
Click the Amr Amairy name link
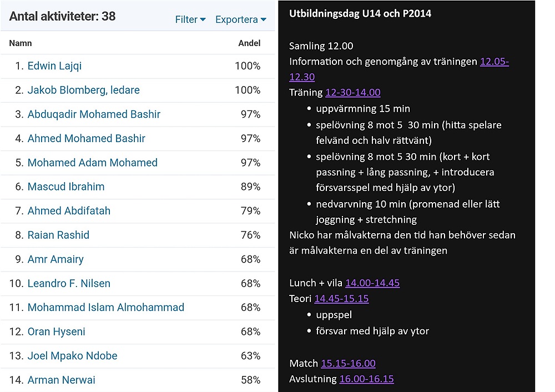click(56, 259)
